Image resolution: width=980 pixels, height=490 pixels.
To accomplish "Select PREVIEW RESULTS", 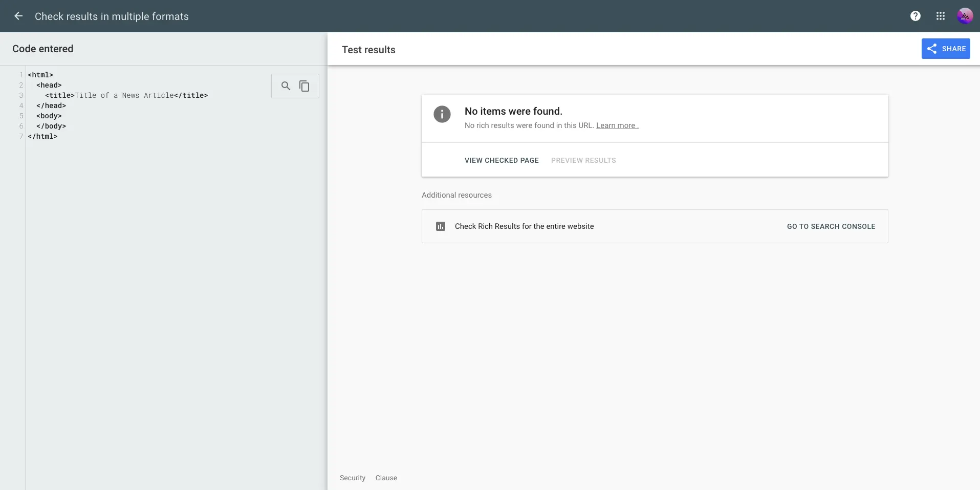I will [x=583, y=160].
